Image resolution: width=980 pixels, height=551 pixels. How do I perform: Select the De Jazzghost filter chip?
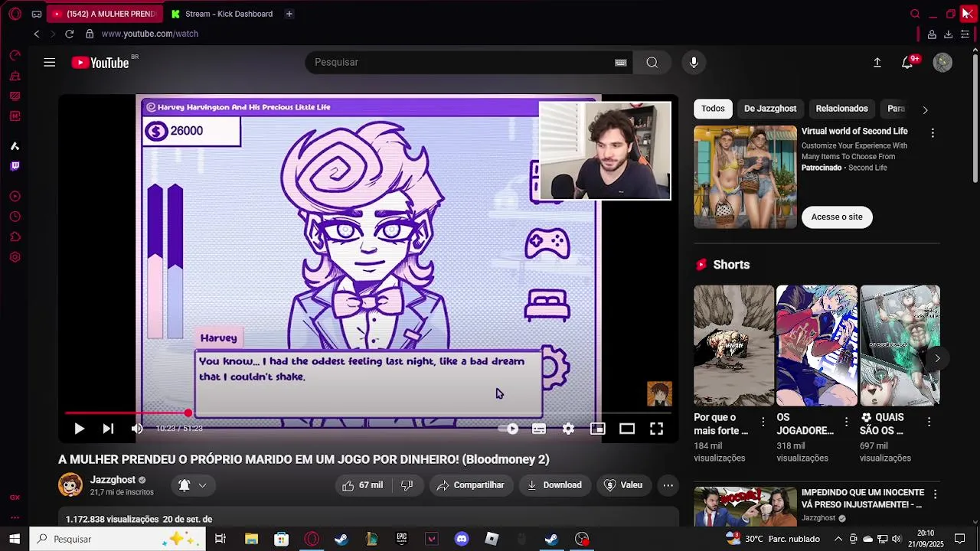[770, 109]
